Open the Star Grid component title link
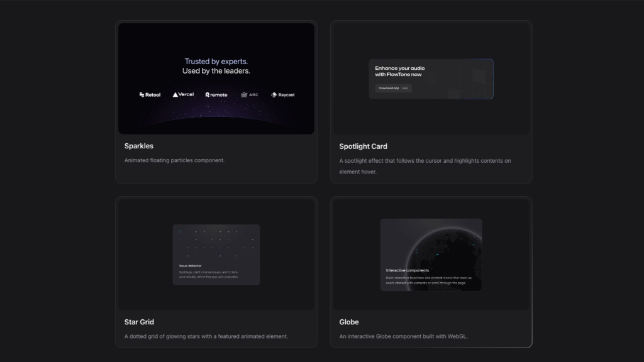Viewport: 644px width, 362px height. [x=138, y=322]
